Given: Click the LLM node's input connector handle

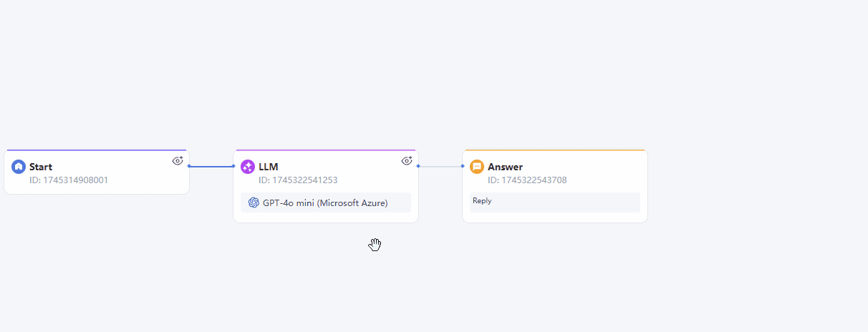Looking at the screenshot, I should 233,166.
